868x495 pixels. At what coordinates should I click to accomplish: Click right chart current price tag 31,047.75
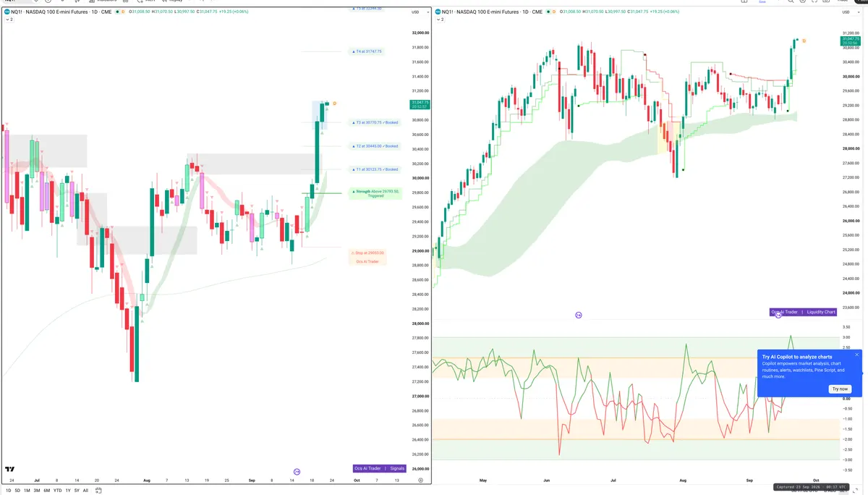[850, 42]
